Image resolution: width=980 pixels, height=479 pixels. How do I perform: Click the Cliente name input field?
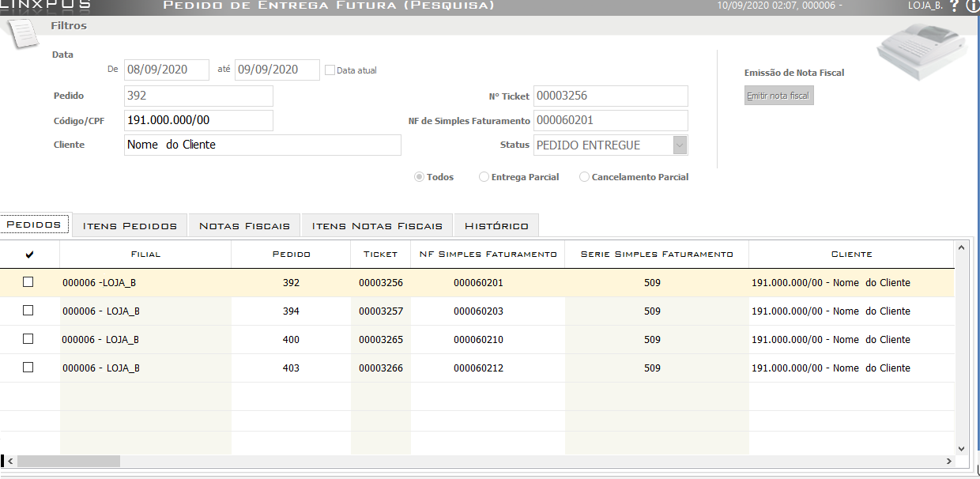262,145
